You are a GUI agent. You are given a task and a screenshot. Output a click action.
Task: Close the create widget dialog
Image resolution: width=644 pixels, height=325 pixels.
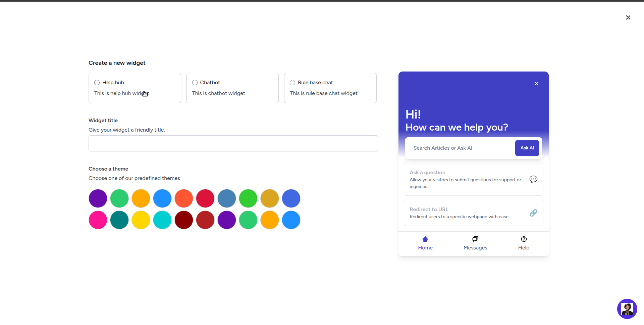(628, 17)
